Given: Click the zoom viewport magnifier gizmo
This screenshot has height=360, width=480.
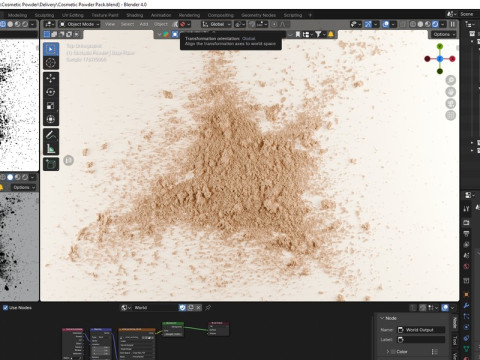Looking at the screenshot, I should (451, 80).
